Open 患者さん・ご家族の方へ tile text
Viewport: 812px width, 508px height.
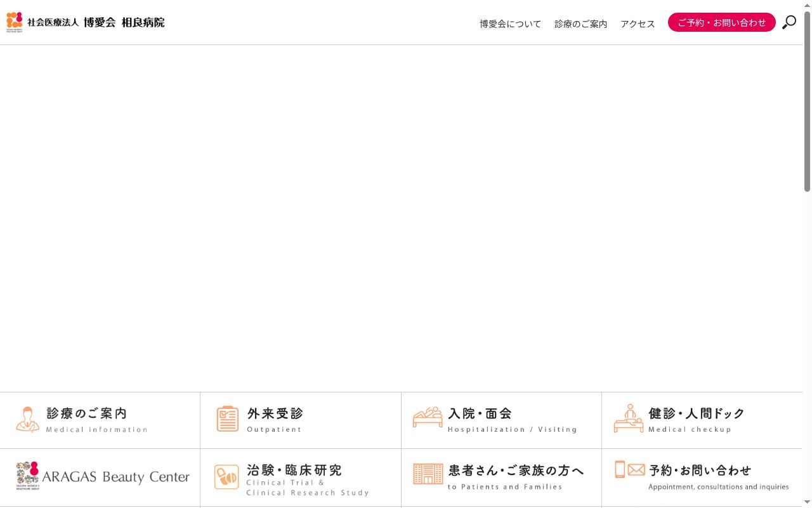[516, 477]
